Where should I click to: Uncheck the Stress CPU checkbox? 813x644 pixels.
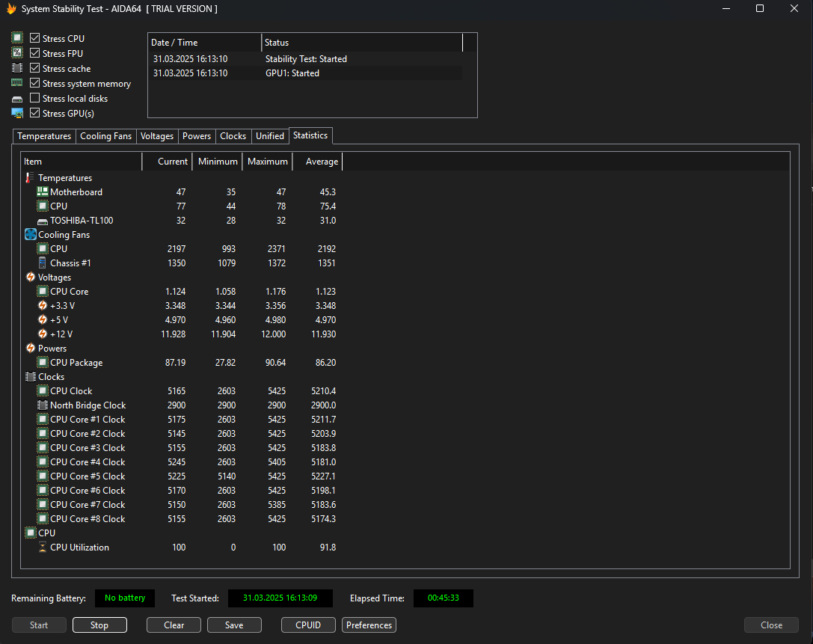(34, 38)
